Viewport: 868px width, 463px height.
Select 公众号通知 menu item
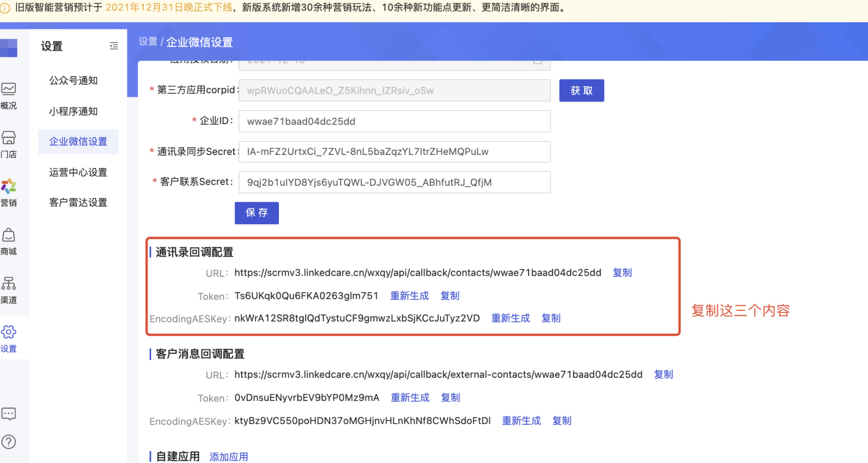73,81
